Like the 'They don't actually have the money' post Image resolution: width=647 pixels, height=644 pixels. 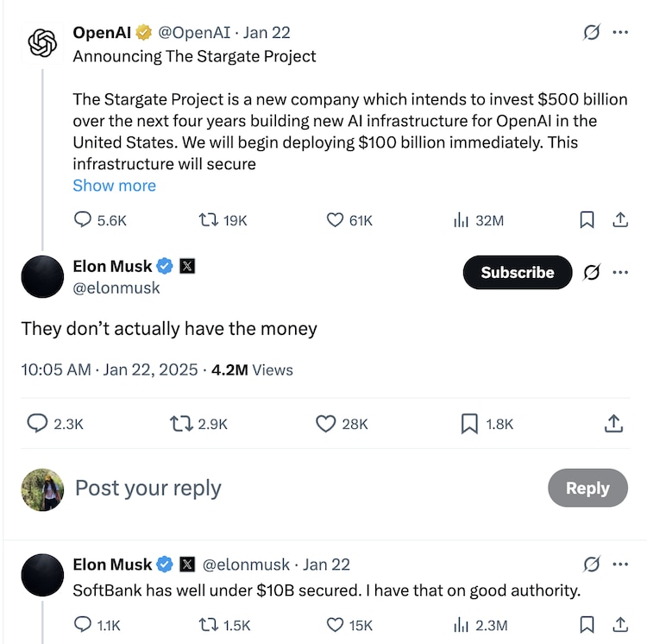click(325, 424)
